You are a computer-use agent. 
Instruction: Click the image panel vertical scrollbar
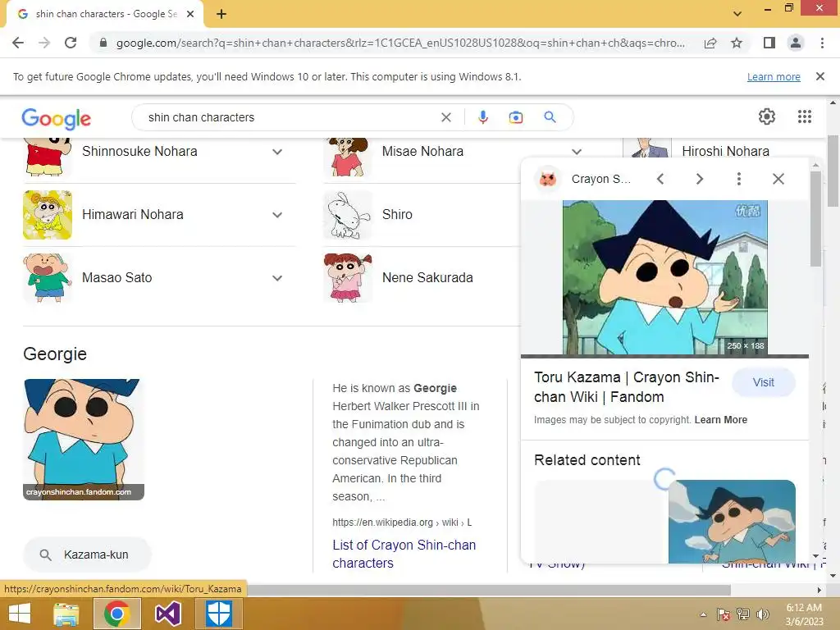pyautogui.click(x=815, y=218)
